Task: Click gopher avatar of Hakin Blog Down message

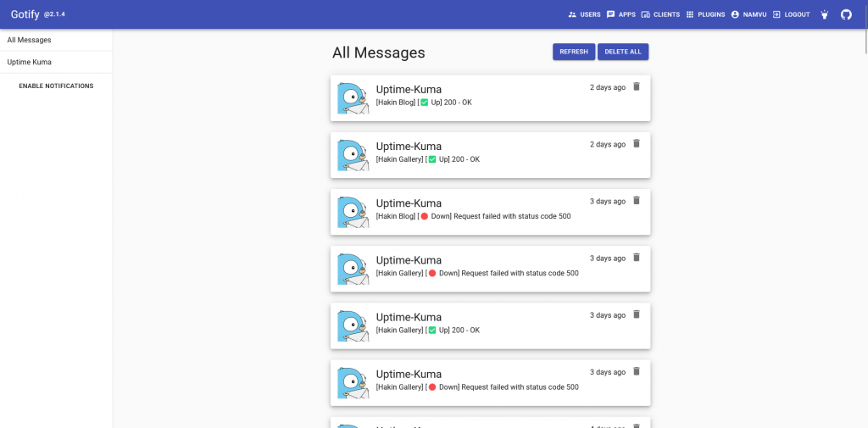Action: pyautogui.click(x=353, y=213)
